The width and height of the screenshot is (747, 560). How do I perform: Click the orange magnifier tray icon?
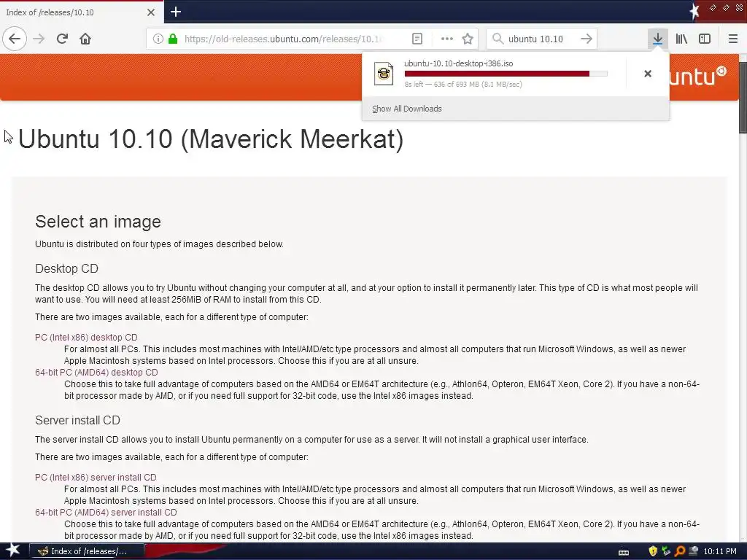point(679,551)
